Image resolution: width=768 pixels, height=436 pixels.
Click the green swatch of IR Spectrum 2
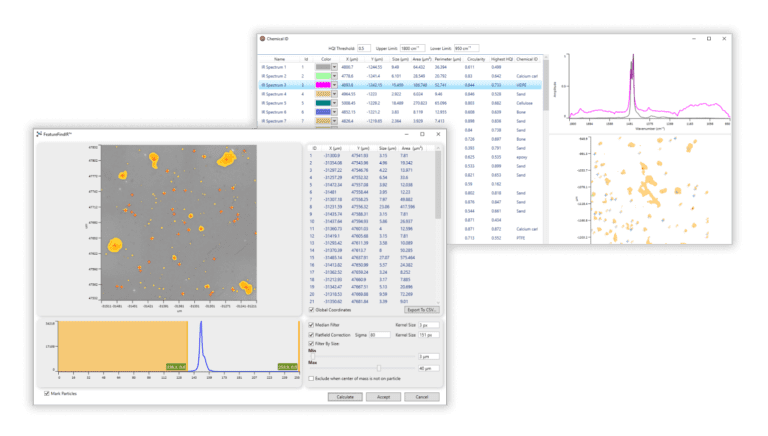pos(323,76)
